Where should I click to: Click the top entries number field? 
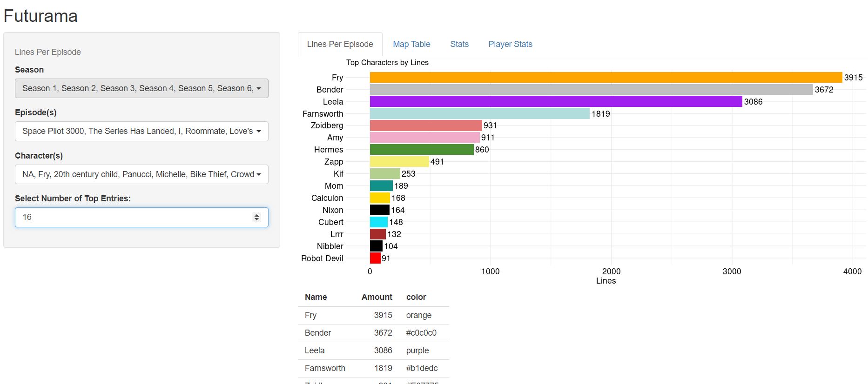[x=135, y=217]
